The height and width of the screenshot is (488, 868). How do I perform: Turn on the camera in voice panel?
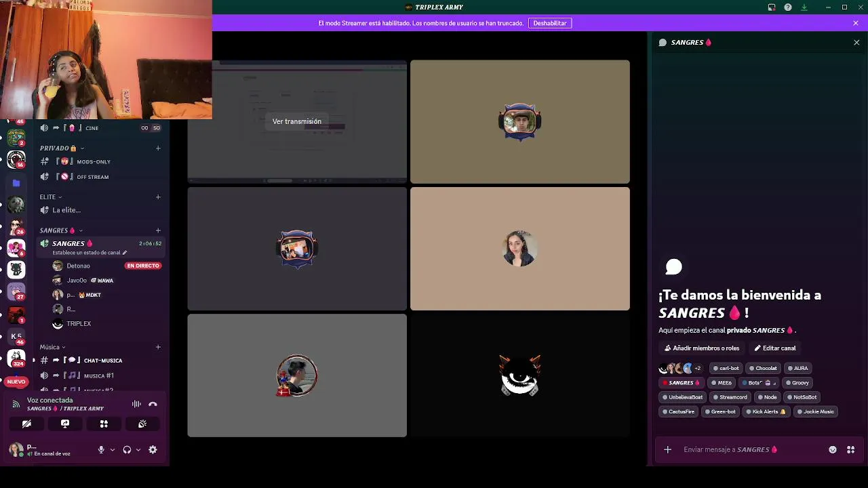26,424
